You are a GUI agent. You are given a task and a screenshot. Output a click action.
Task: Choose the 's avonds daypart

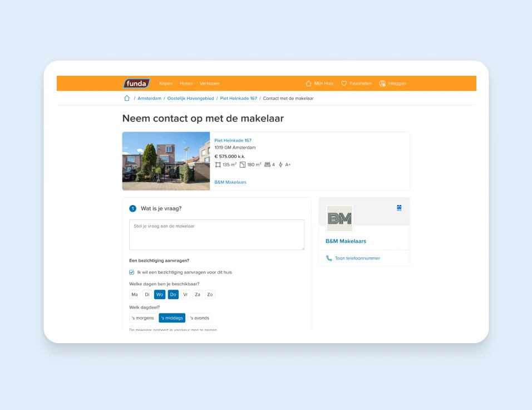pos(200,318)
